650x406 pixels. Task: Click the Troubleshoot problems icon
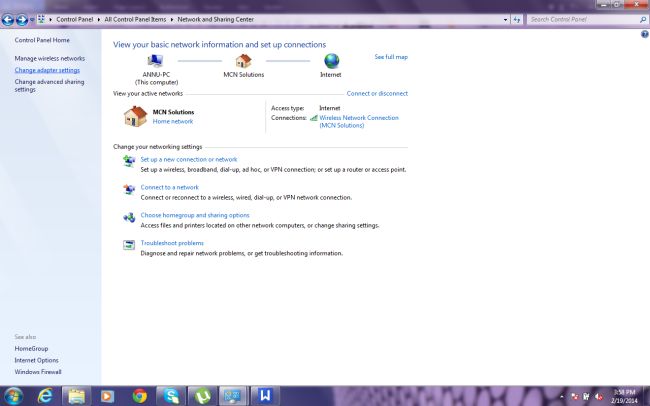129,245
